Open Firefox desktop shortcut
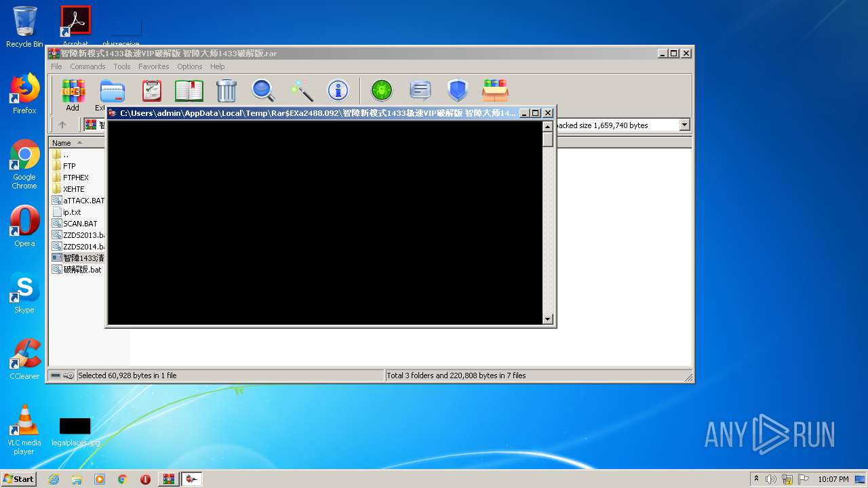The width and height of the screenshot is (868, 488). (x=24, y=94)
